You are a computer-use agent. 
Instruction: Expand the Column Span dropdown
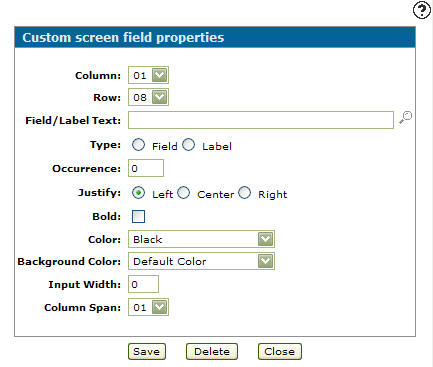pyautogui.click(x=148, y=307)
